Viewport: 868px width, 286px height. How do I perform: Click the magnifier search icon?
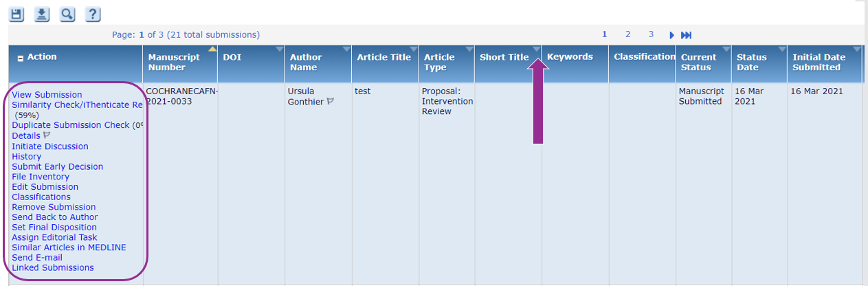click(x=67, y=14)
